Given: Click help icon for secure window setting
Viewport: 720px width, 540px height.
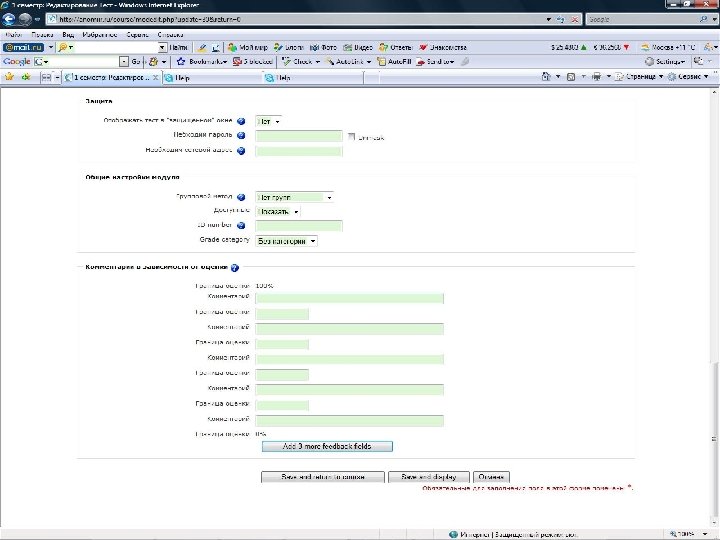Looking at the screenshot, I should pyautogui.click(x=241, y=121).
